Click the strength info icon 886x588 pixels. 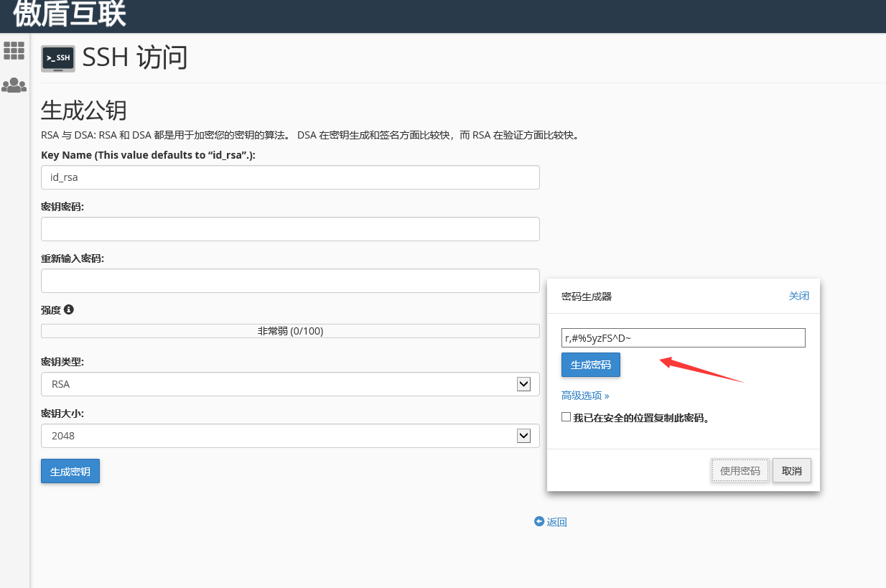click(69, 309)
